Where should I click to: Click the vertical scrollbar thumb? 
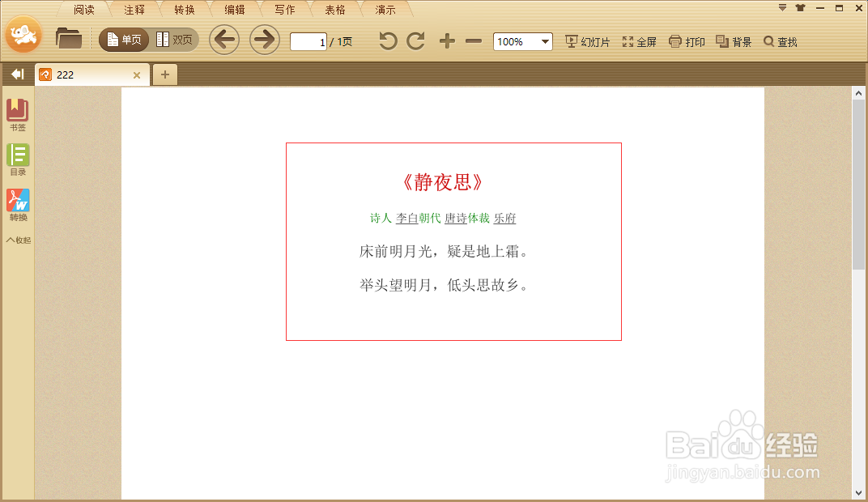[x=858, y=185]
